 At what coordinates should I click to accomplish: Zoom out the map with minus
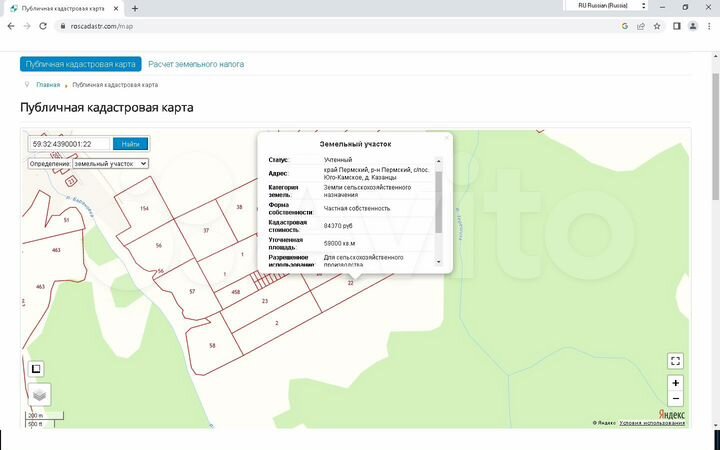[x=676, y=398]
